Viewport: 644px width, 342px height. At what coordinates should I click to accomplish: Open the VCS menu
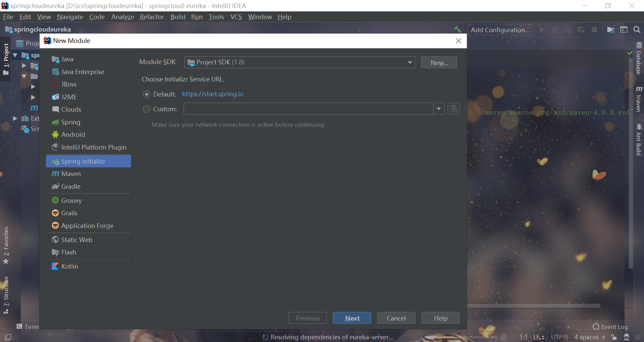click(x=236, y=17)
